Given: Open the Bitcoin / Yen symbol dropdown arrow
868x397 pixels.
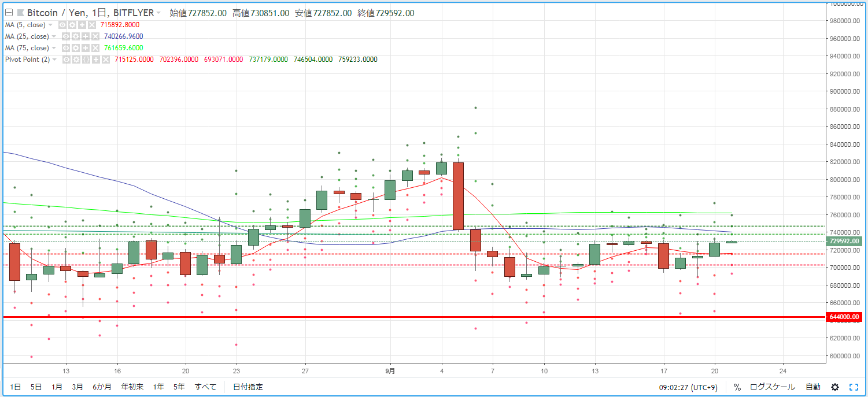Looking at the screenshot, I should point(158,13).
